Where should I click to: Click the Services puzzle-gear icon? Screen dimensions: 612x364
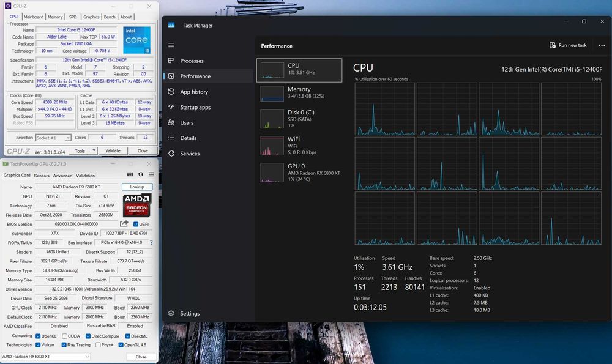click(x=171, y=154)
